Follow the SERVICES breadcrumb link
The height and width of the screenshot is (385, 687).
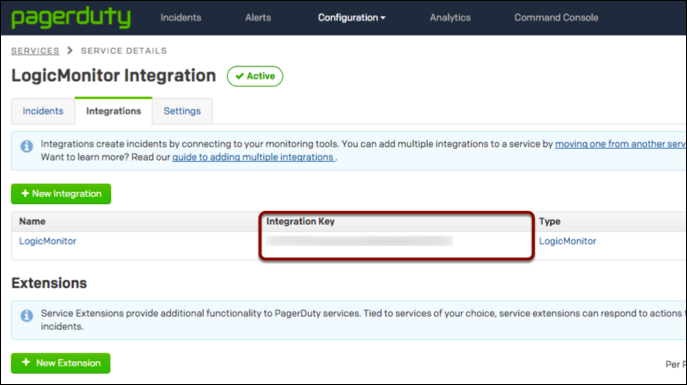point(35,51)
